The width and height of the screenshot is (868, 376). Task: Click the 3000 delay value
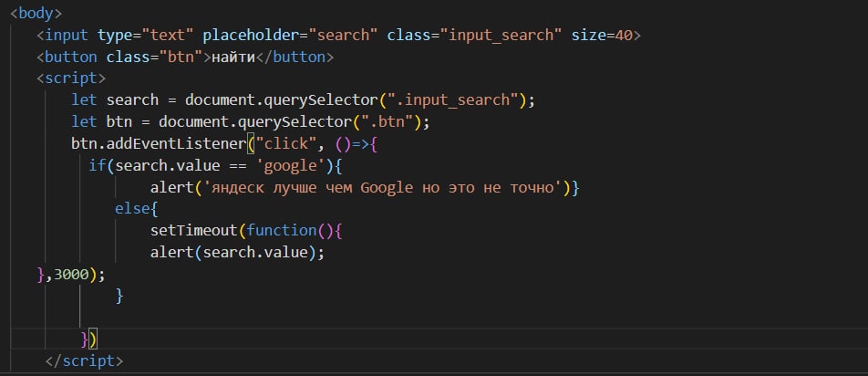click(71, 274)
